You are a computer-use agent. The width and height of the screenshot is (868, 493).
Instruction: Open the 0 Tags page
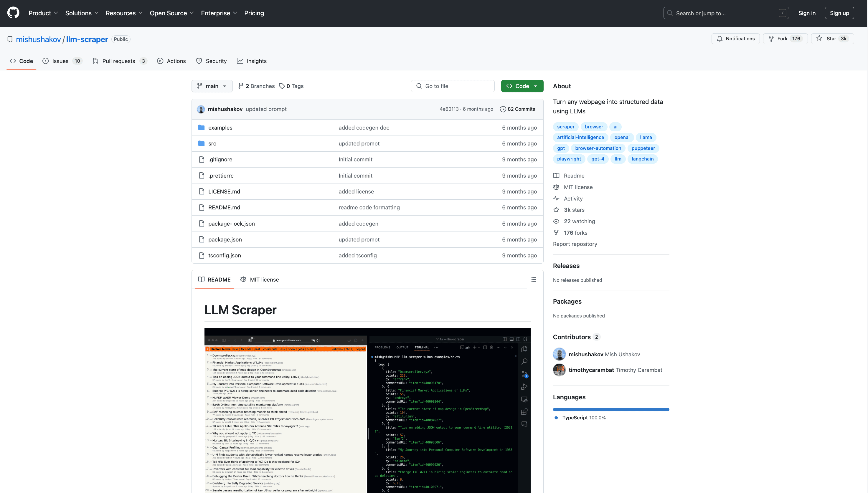(x=291, y=86)
